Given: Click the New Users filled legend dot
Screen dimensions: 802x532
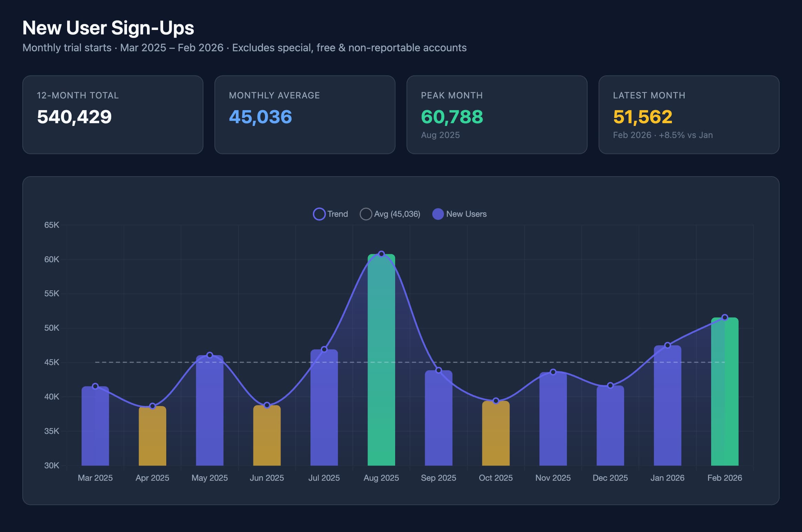Looking at the screenshot, I should click(x=438, y=214).
